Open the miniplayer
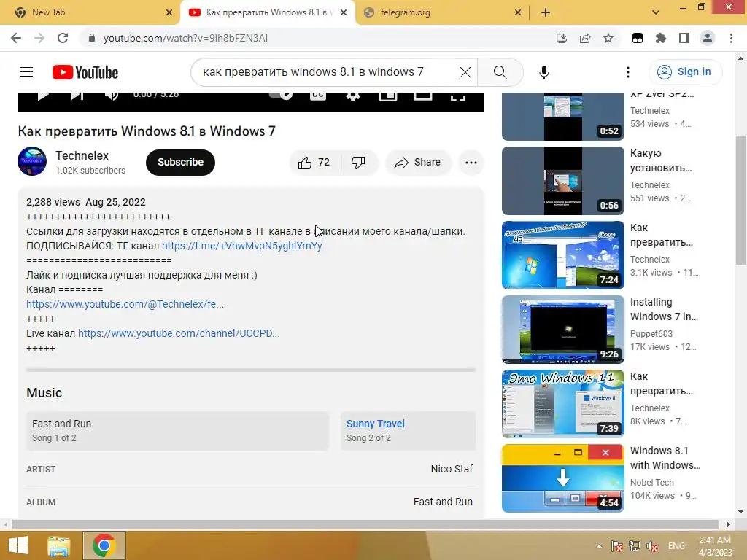 tap(388, 96)
